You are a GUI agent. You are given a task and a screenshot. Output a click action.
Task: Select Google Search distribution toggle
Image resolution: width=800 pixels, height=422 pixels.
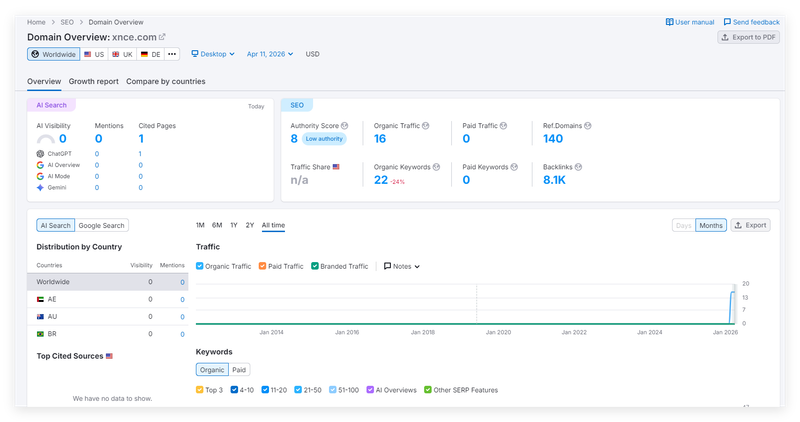coord(102,225)
